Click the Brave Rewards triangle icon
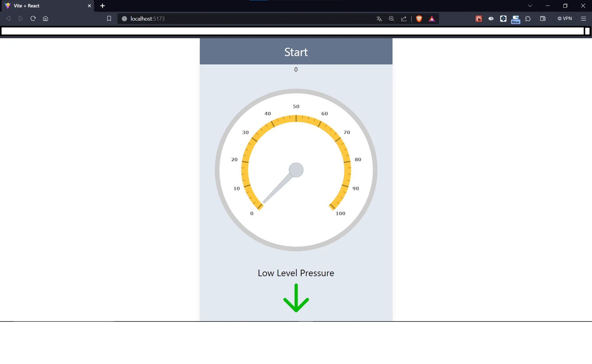This screenshot has height=364, width=592. (432, 18)
